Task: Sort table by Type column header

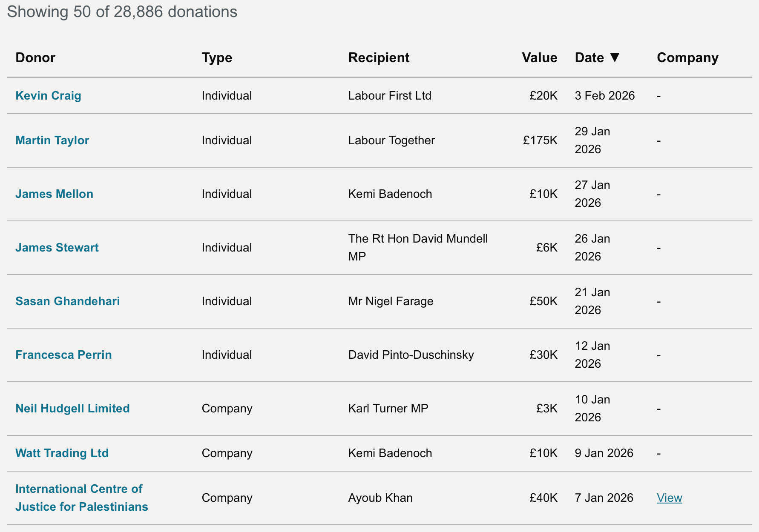Action: (x=217, y=57)
